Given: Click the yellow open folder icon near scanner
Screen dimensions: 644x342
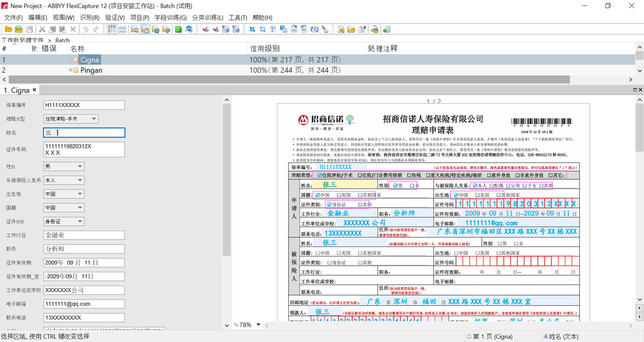Looking at the screenshot, I should click(351, 30).
